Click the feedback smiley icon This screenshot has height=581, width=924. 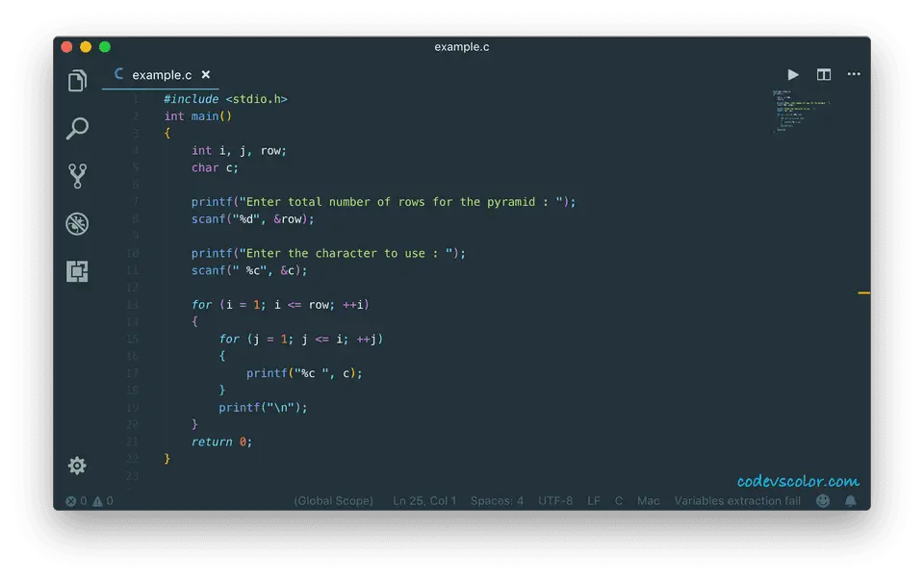pyautogui.click(x=823, y=501)
